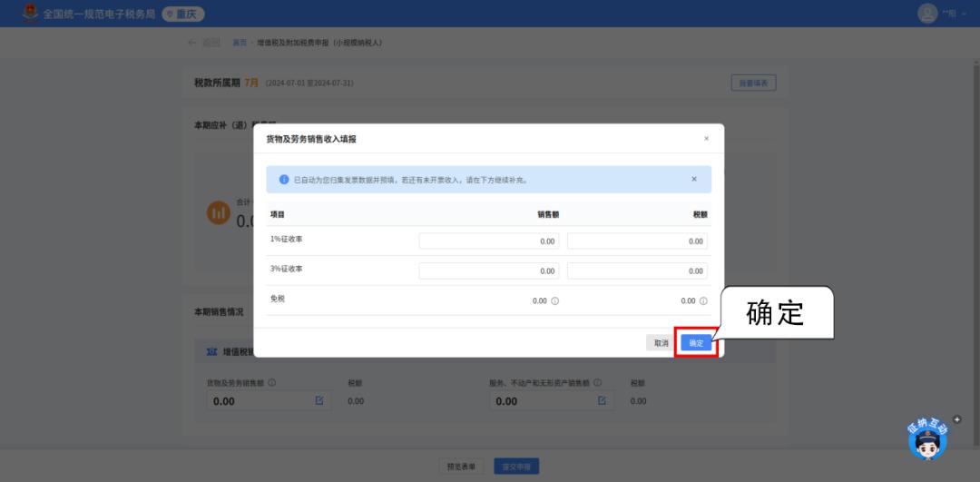980x482 pixels.
Task: Open the user avatar in header
Action: 927,13
